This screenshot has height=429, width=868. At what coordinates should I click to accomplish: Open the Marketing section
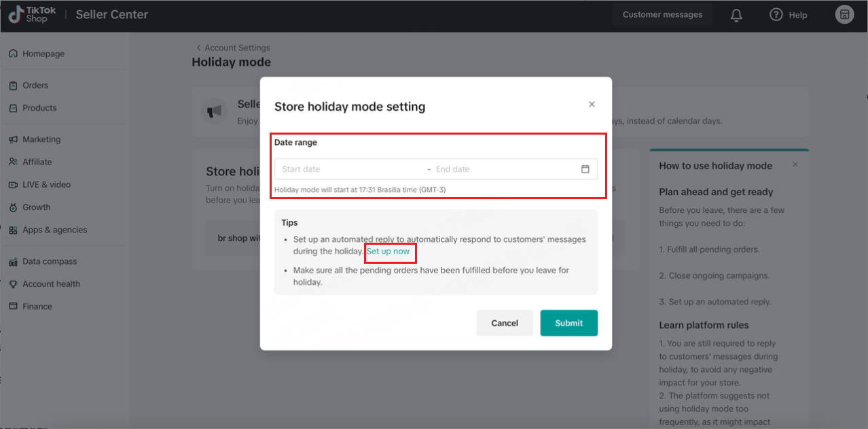tap(41, 139)
